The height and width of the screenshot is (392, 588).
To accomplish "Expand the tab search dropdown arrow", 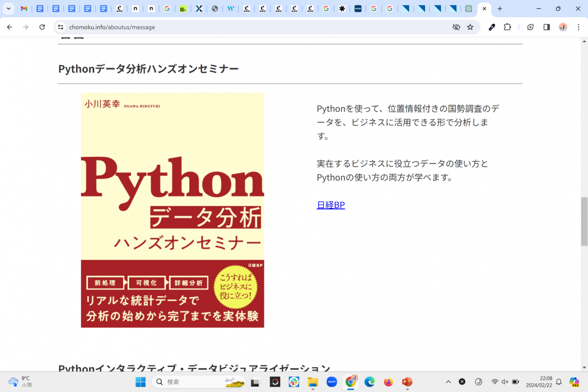I will 8,9.
